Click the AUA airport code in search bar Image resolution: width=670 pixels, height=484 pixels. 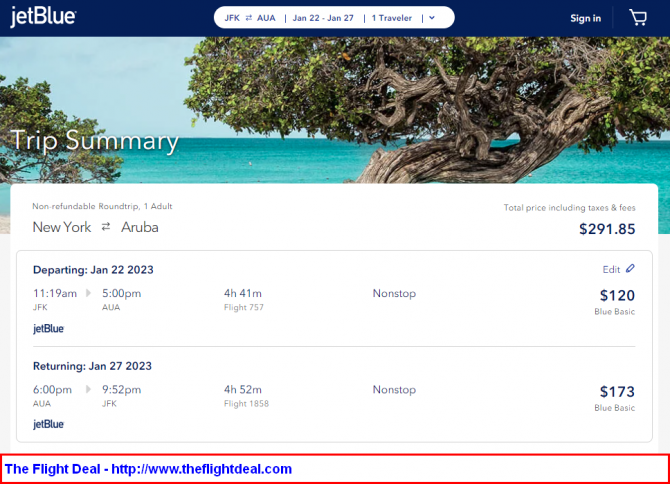tap(266, 18)
